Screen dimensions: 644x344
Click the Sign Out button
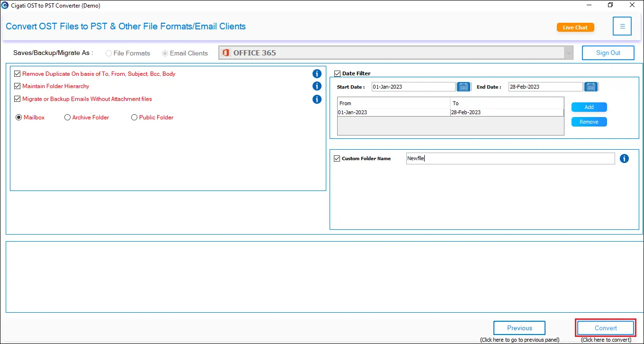[x=608, y=53]
